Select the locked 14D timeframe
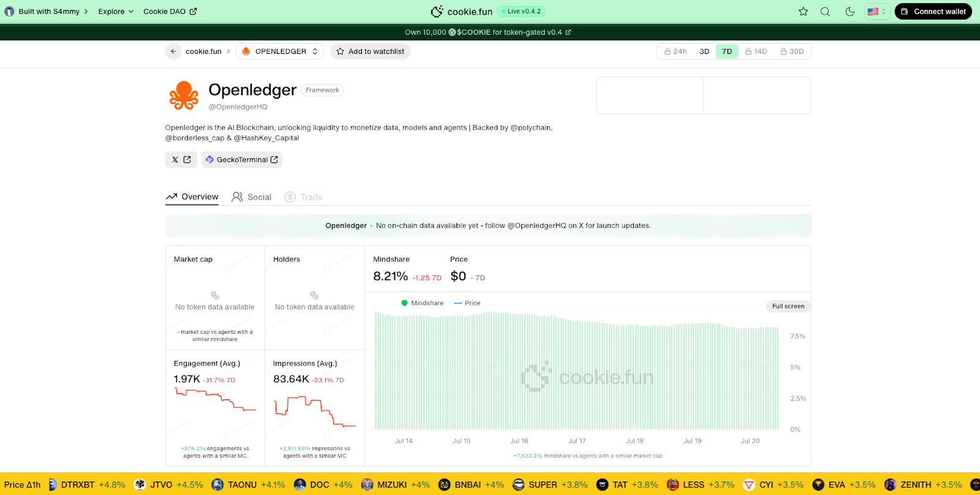This screenshot has width=980, height=495. tap(756, 51)
